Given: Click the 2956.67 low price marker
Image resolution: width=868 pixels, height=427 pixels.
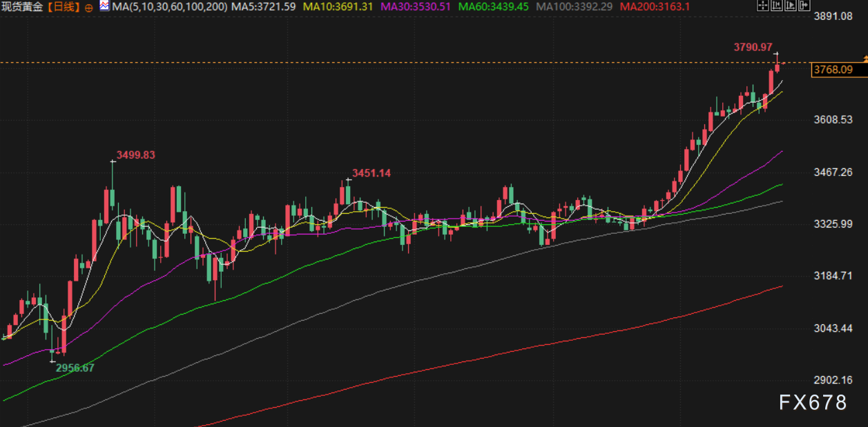Looking at the screenshot, I should 75,368.
